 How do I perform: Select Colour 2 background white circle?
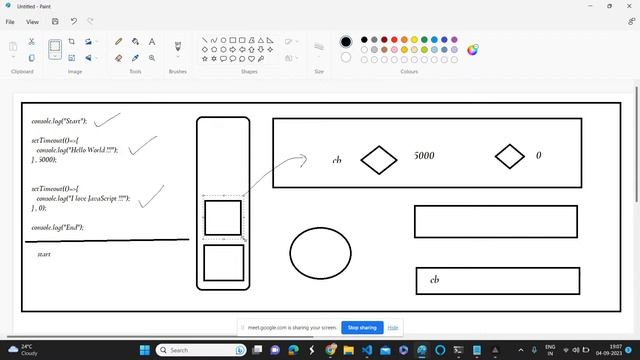click(346, 58)
